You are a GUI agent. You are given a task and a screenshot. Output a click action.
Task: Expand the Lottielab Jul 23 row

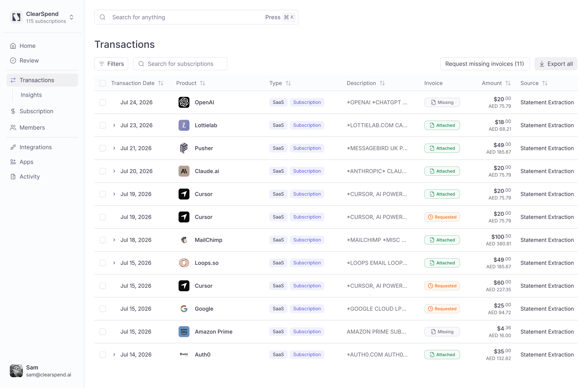[x=114, y=125]
